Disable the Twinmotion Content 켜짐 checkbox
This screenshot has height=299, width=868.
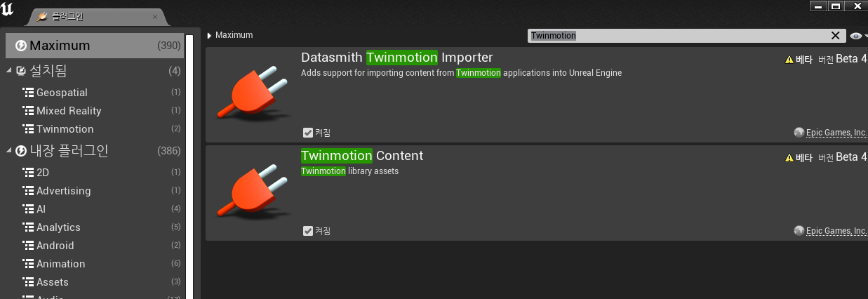307,231
